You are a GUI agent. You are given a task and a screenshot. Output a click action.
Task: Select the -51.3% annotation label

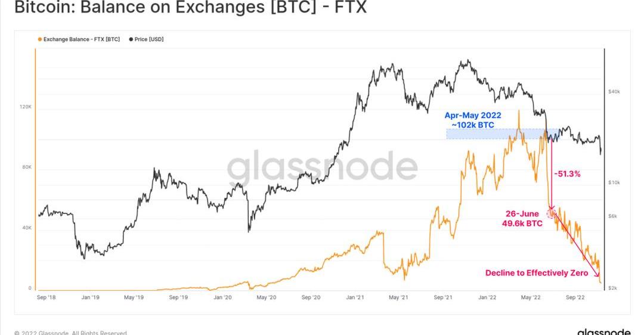(x=567, y=174)
